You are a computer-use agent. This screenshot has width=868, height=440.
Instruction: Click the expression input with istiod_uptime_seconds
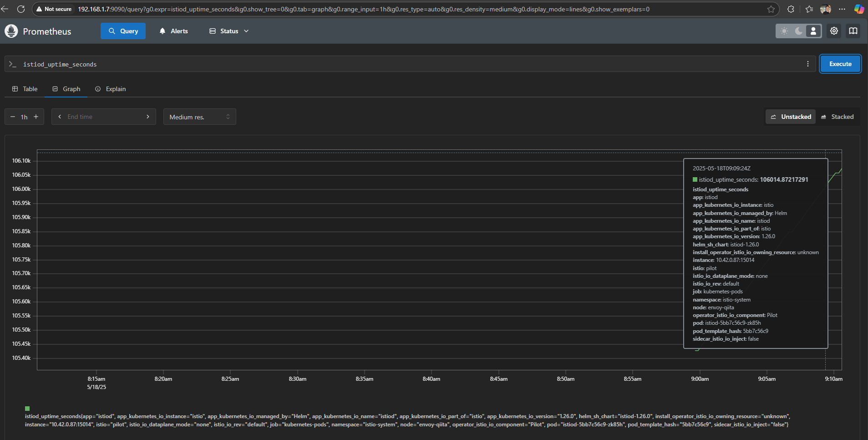coord(410,64)
